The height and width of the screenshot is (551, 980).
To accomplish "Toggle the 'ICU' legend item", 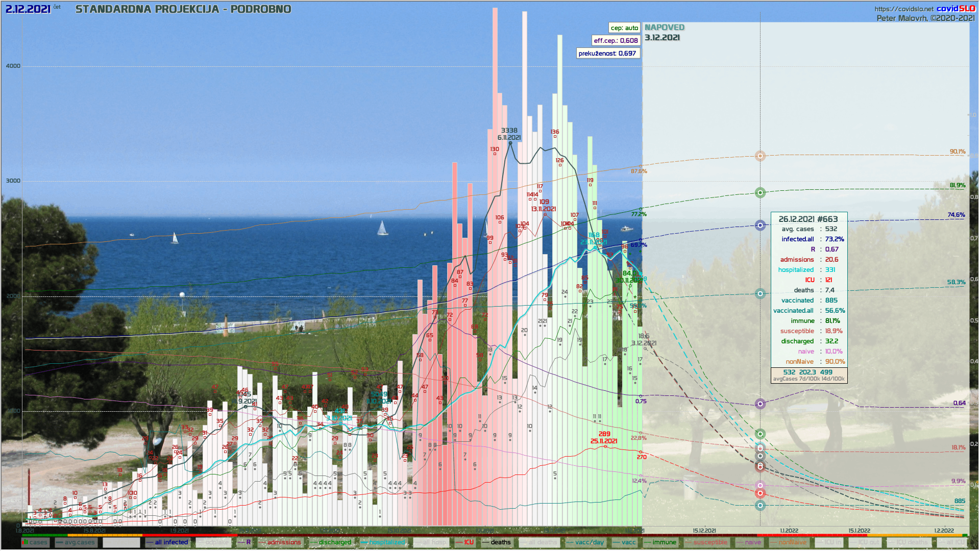I will tap(464, 542).
